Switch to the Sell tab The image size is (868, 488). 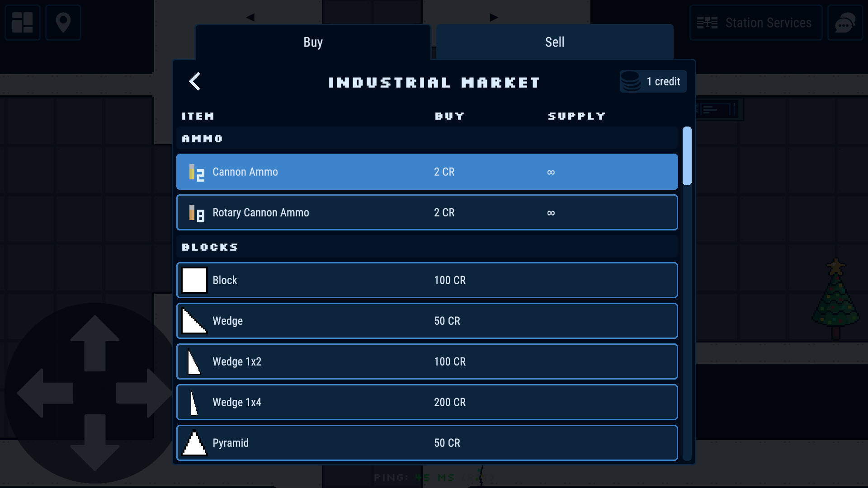point(554,42)
